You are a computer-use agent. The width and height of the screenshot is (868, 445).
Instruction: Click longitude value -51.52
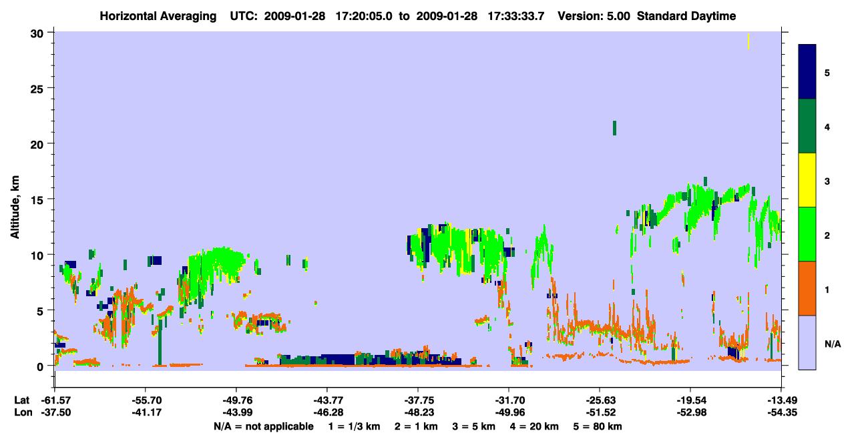tap(600, 412)
